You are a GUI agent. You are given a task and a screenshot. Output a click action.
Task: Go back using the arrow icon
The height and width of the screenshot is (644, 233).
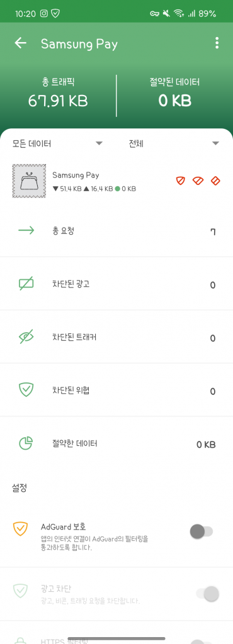[21, 43]
